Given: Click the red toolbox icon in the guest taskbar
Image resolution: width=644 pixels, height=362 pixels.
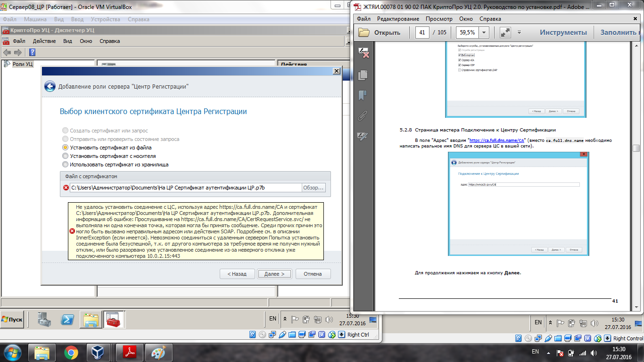Looking at the screenshot, I should coord(113,320).
